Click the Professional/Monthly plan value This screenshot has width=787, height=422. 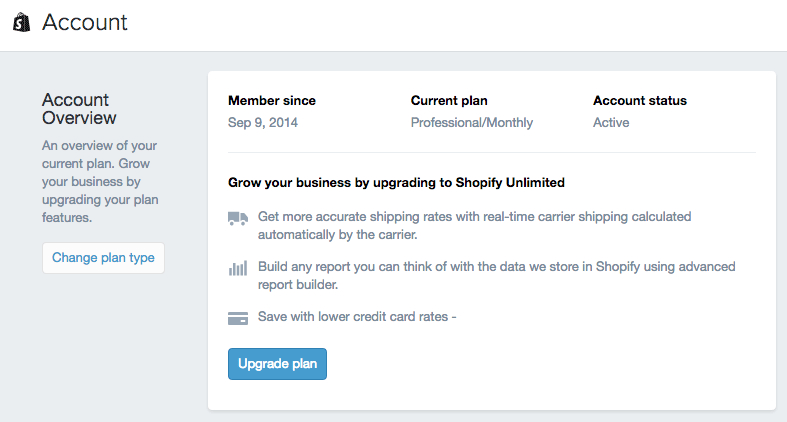(x=472, y=122)
